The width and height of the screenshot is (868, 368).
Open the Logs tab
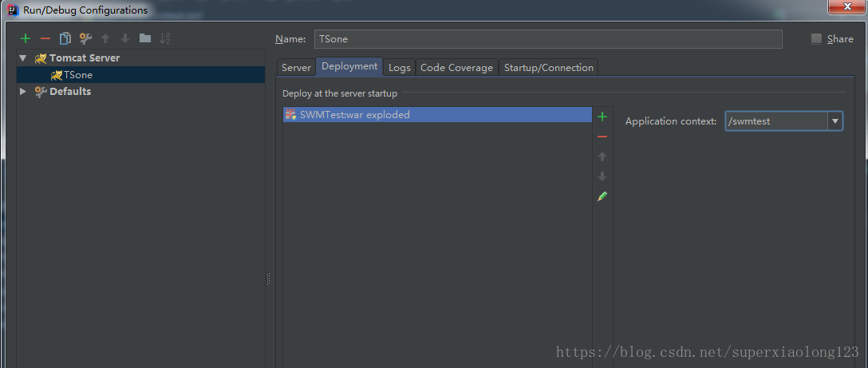coord(399,67)
